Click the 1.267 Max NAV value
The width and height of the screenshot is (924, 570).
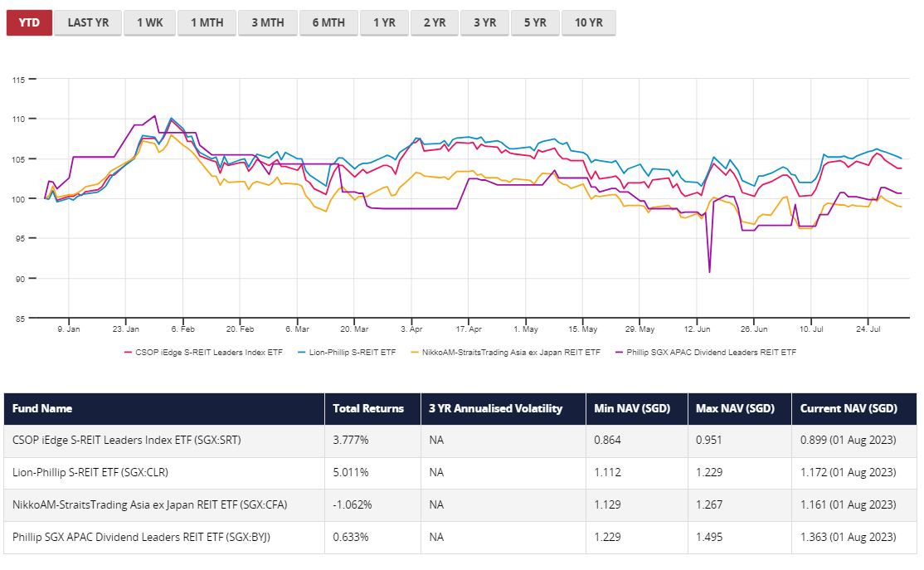point(709,505)
